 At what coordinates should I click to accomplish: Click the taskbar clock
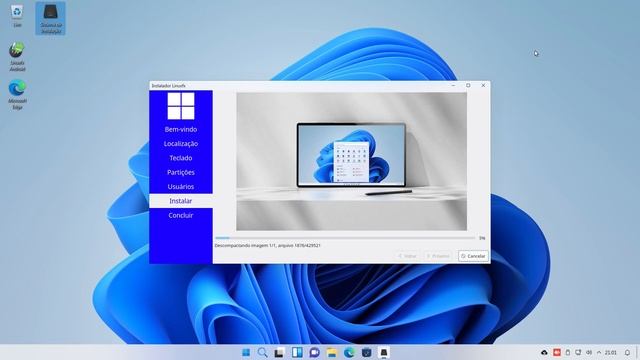[x=611, y=352]
